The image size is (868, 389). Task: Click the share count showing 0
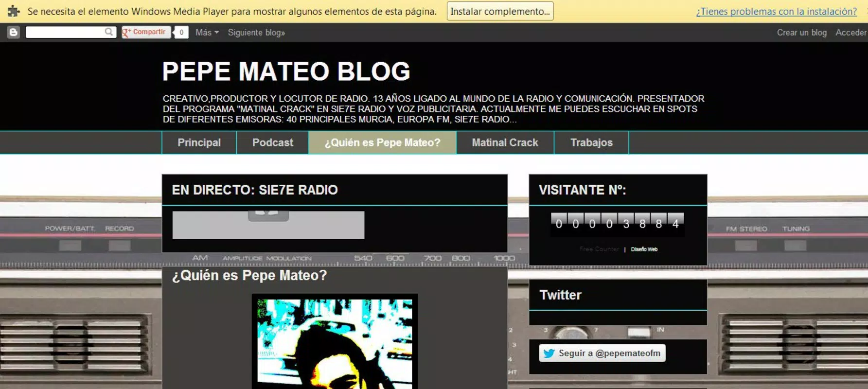(181, 33)
